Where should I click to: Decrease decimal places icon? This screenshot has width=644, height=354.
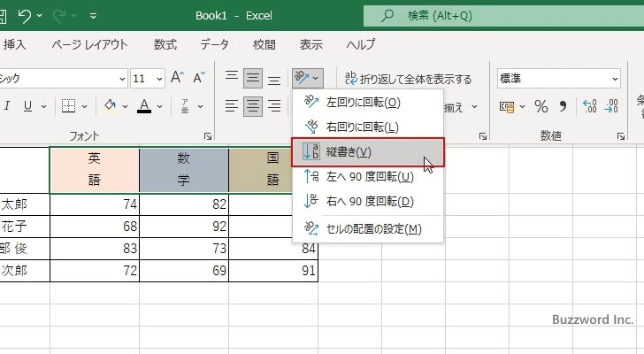(x=611, y=106)
